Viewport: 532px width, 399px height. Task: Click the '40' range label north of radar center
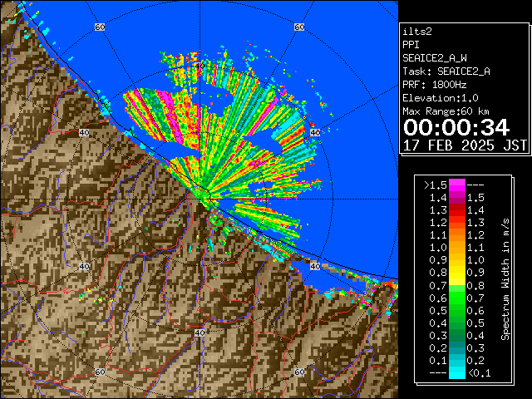[199, 66]
